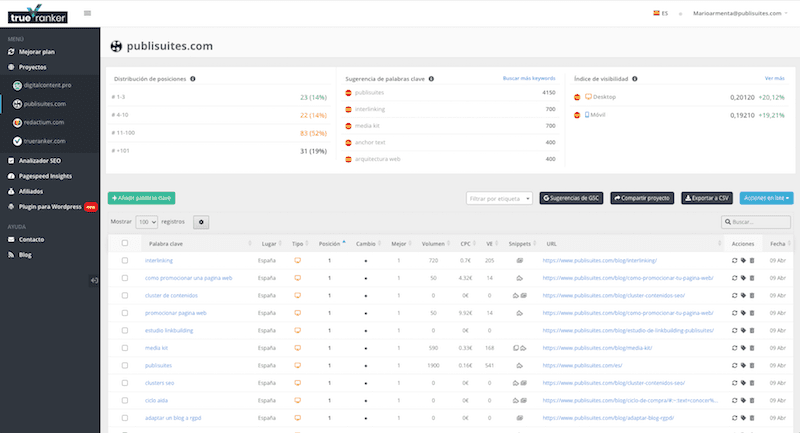Screen dimensions: 800x433
Task: Check the media kit row checkbox
Action: click(x=124, y=348)
